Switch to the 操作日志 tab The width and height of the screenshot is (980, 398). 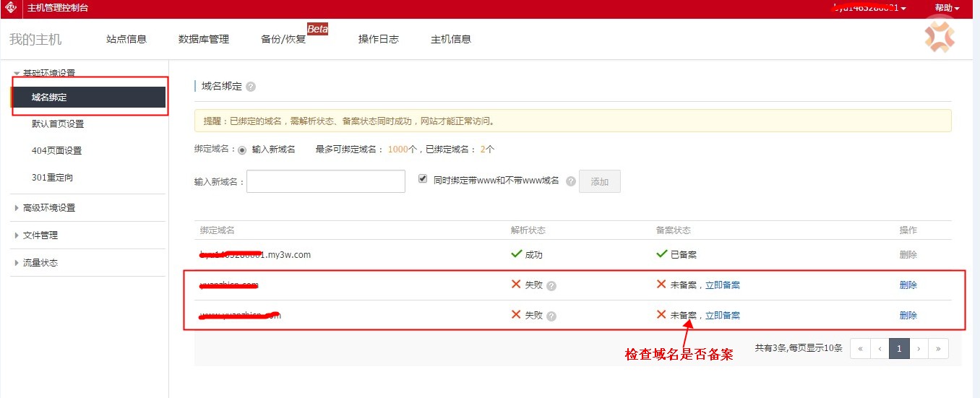[379, 39]
